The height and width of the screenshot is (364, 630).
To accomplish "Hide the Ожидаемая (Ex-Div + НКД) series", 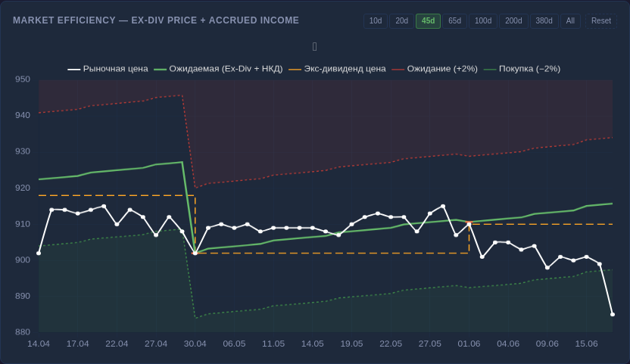I will point(219,69).
